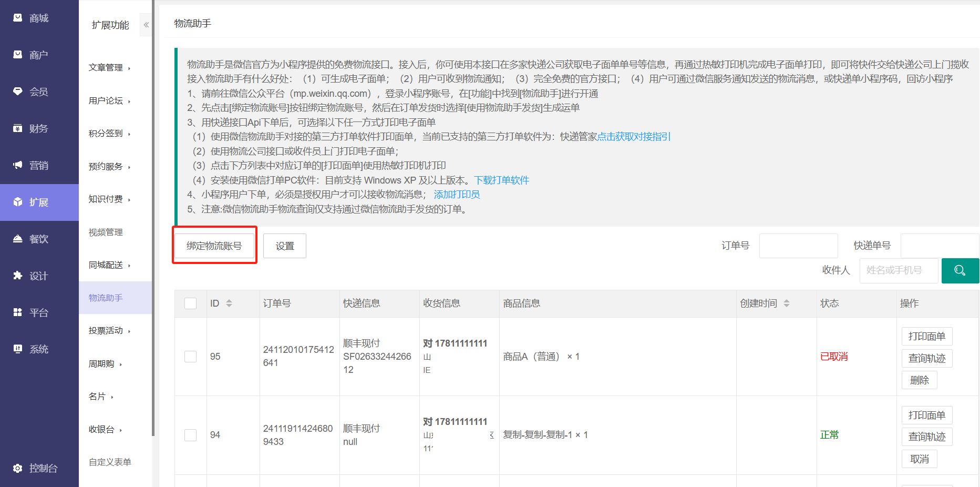980x487 pixels.
Task: Collapse the 扩展功能 submenu panel
Action: coord(146,25)
